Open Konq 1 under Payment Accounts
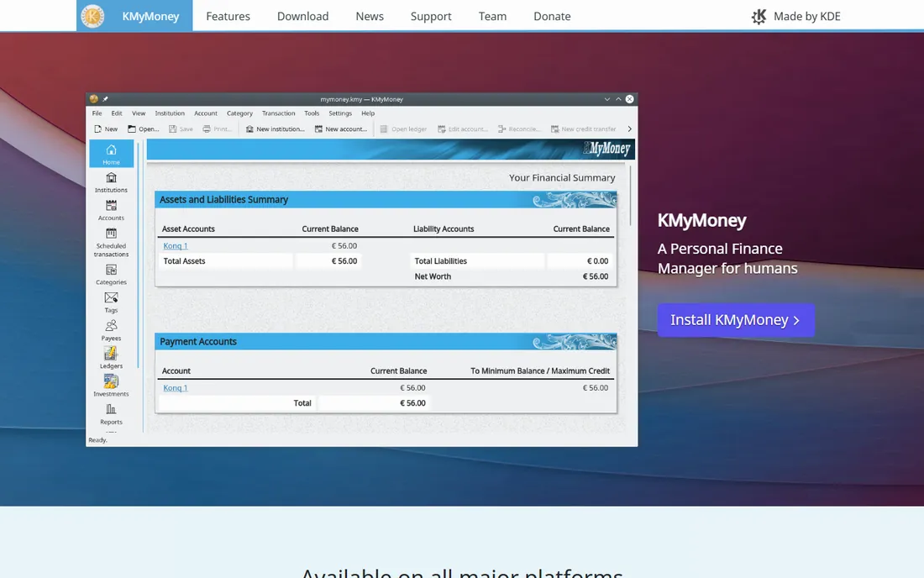The image size is (924, 578). tap(175, 387)
